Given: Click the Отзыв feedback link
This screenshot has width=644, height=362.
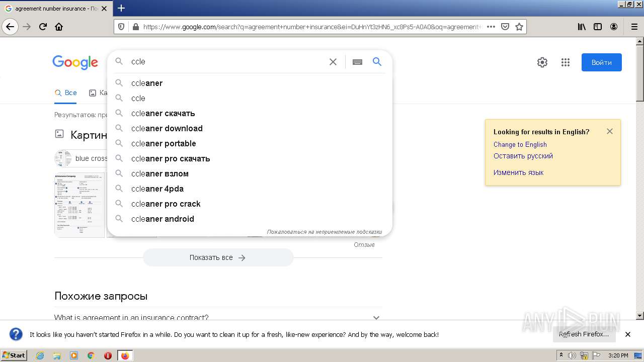Looking at the screenshot, I should pyautogui.click(x=364, y=245).
